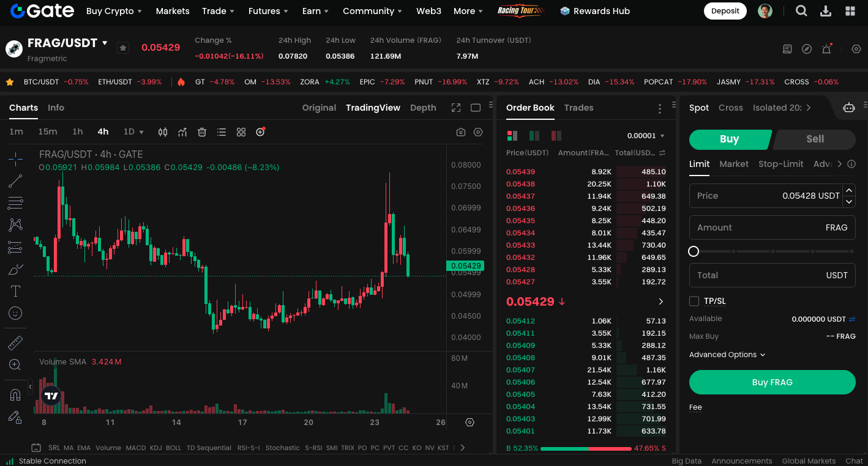Open the notification bell alert icon

coord(826,49)
